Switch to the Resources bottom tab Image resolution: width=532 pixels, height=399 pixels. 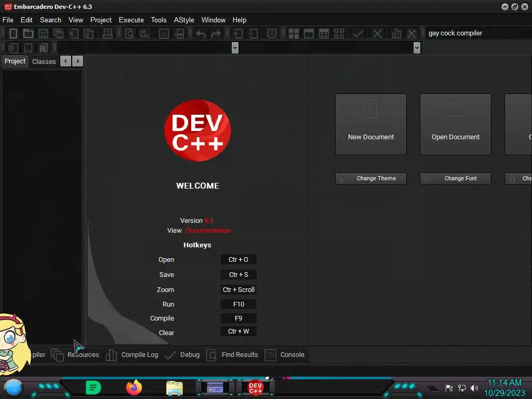click(x=75, y=354)
